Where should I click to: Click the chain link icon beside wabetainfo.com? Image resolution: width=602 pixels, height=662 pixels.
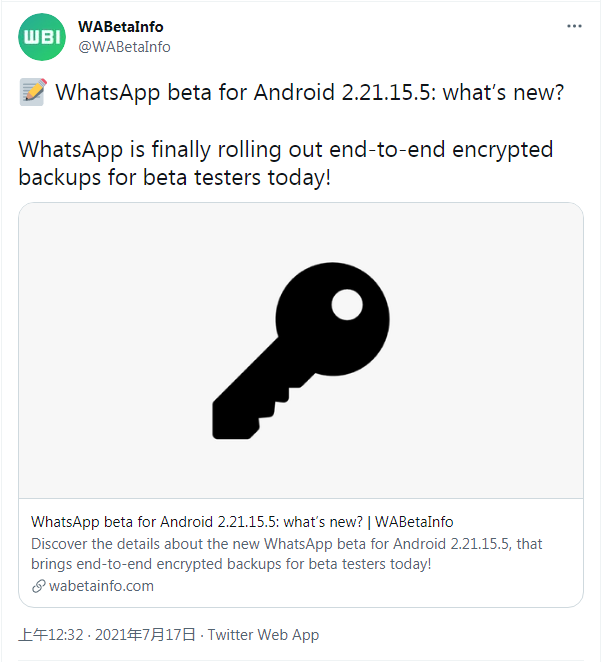pos(38,586)
